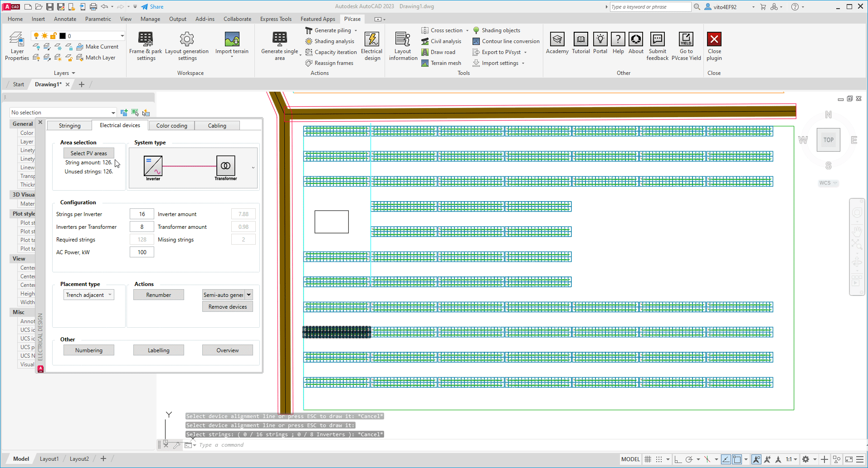Toggle polar tracking in status bar
This screenshot has height=468, width=868.
pyautogui.click(x=689, y=459)
